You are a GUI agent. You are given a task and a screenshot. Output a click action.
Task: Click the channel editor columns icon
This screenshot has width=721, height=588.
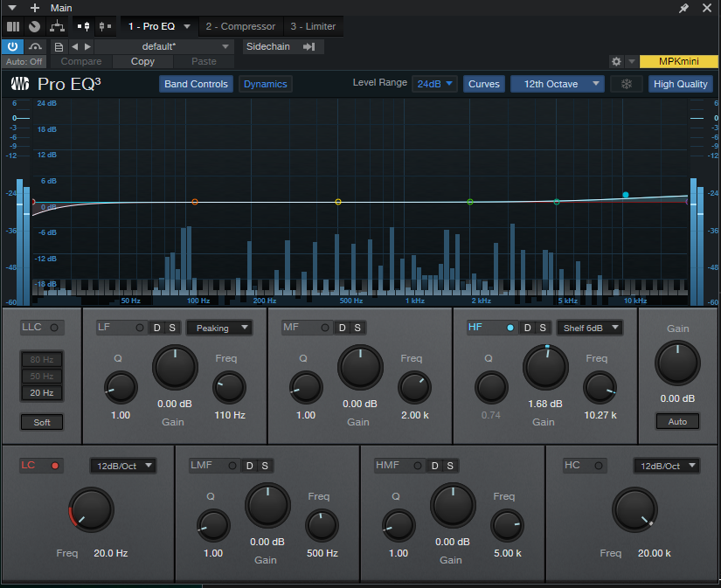[x=13, y=27]
